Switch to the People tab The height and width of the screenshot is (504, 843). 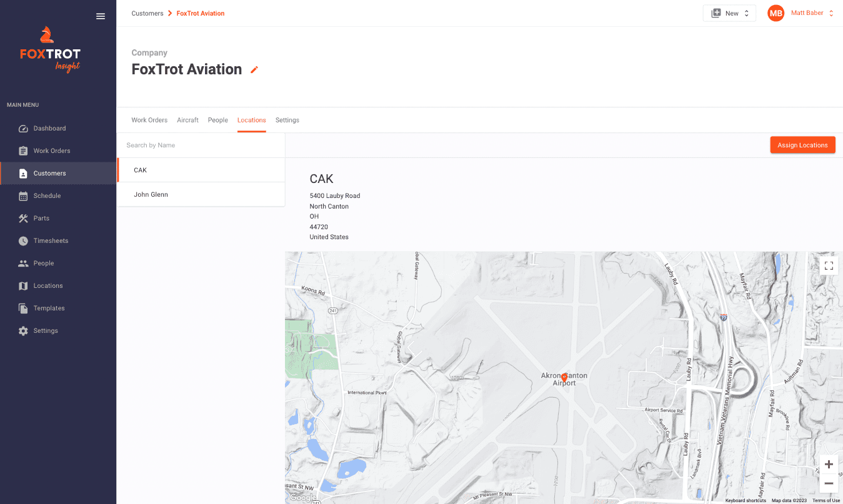[218, 120]
